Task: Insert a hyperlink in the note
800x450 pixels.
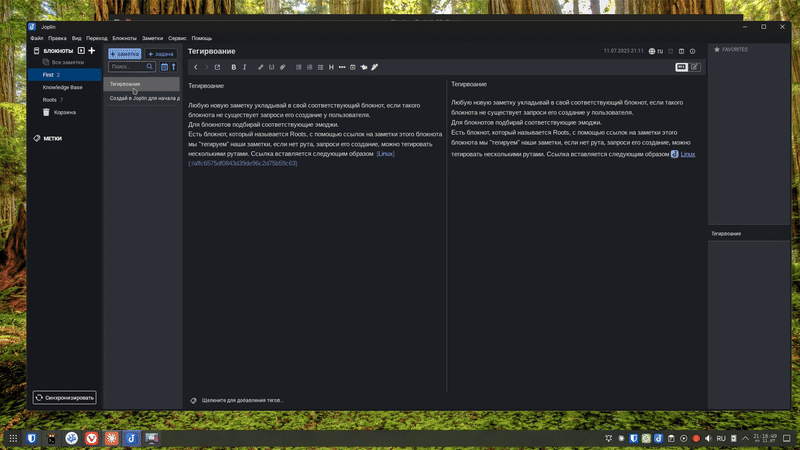Action: coord(261,67)
